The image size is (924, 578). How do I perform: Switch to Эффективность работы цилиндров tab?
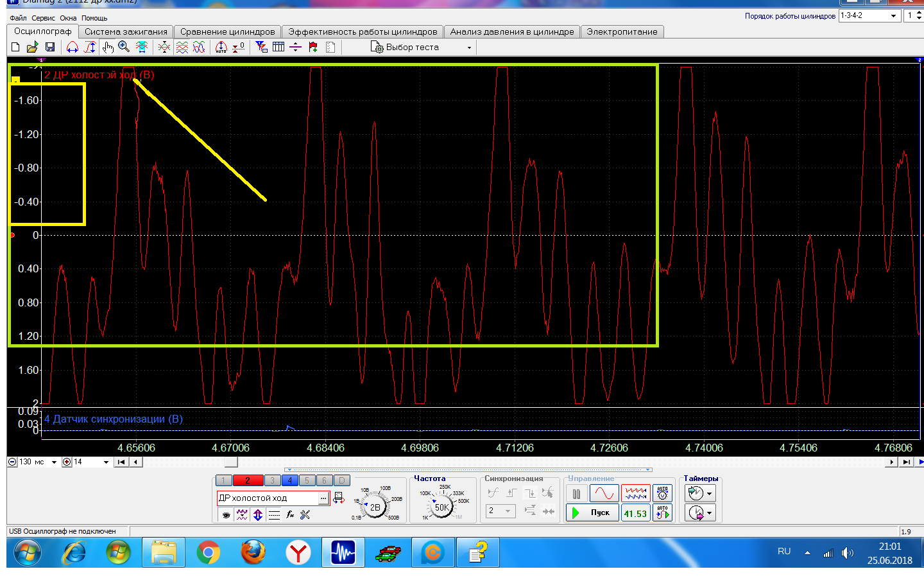[363, 31]
